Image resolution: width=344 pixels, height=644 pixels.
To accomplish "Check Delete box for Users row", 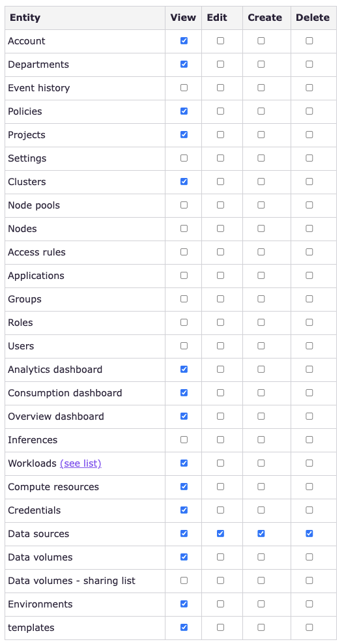I will [309, 345].
